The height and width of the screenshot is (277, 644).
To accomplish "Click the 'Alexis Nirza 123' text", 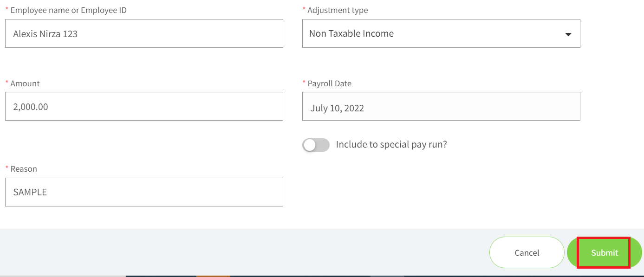I will tap(46, 34).
